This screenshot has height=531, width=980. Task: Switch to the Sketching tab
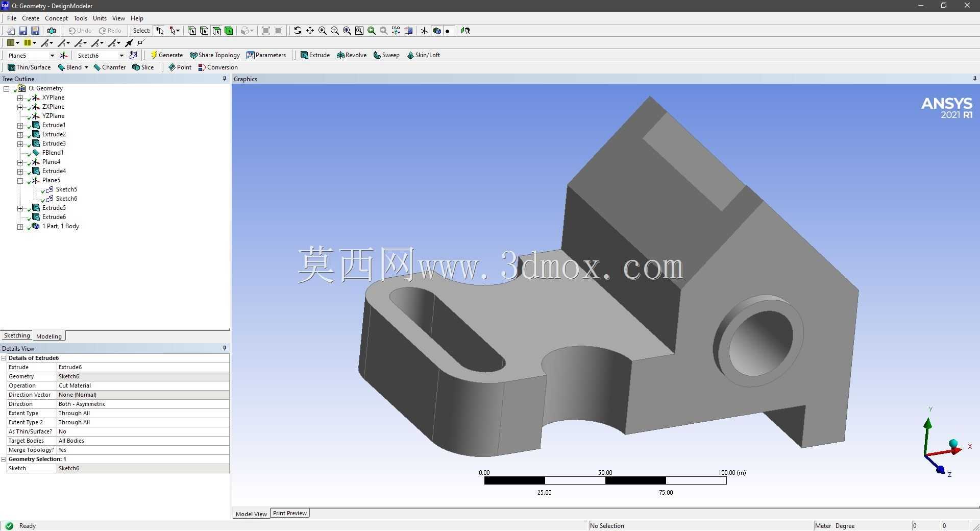coord(17,335)
